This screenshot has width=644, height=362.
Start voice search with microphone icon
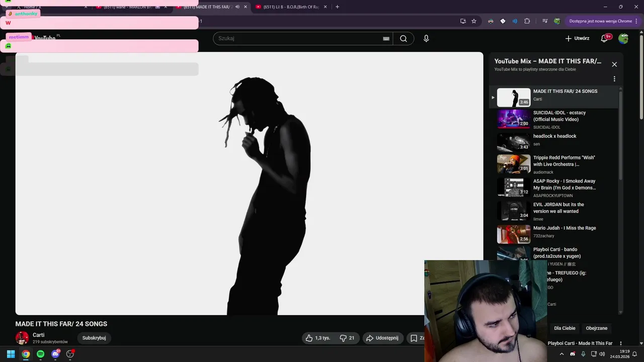(426, 39)
